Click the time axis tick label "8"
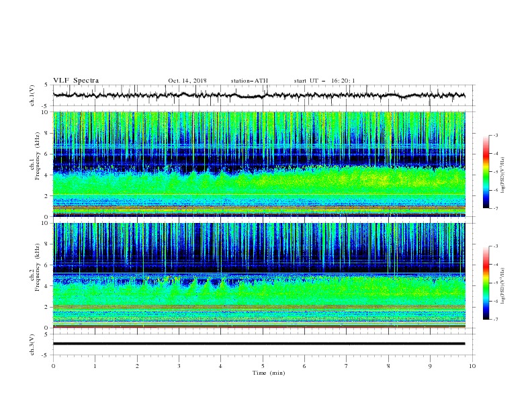532x411 pixels. pyautogui.click(x=388, y=366)
